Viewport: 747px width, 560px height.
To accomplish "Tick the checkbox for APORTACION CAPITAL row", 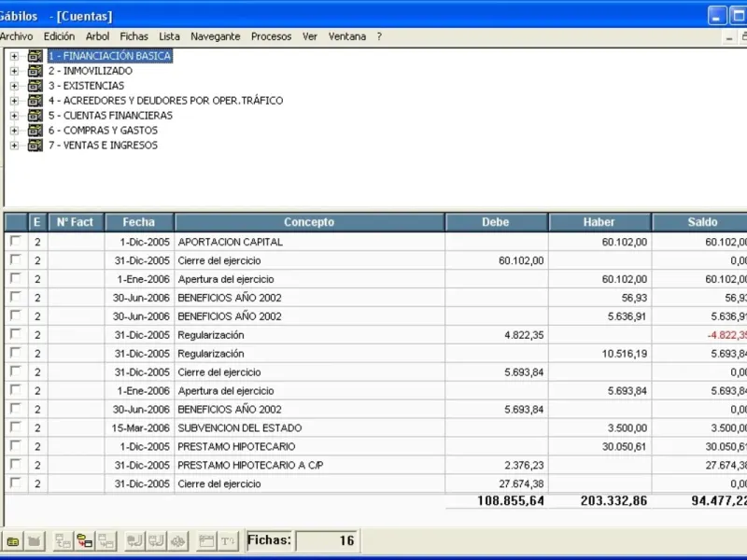I will 16,241.
